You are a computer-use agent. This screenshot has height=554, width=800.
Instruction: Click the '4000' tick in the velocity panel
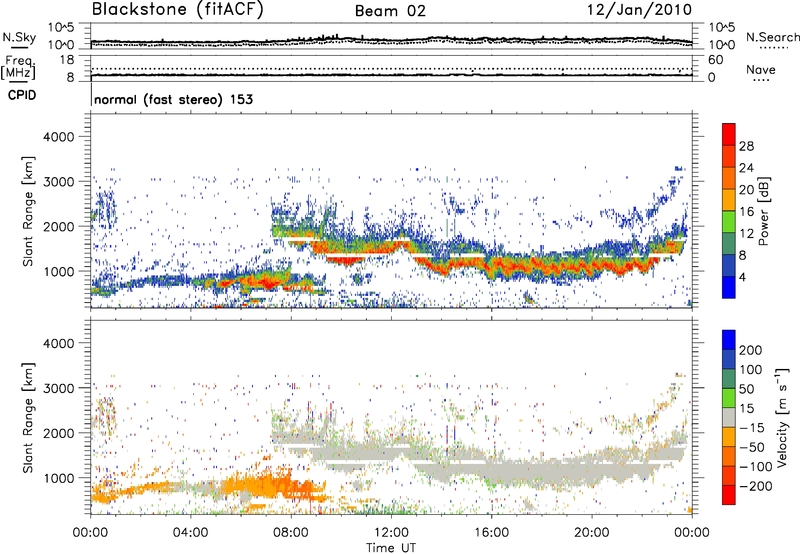pos(58,343)
